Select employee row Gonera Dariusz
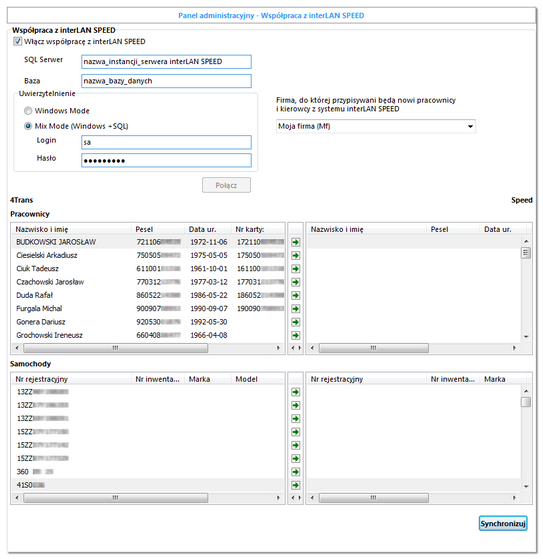The height and width of the screenshot is (559, 543). pyautogui.click(x=148, y=322)
